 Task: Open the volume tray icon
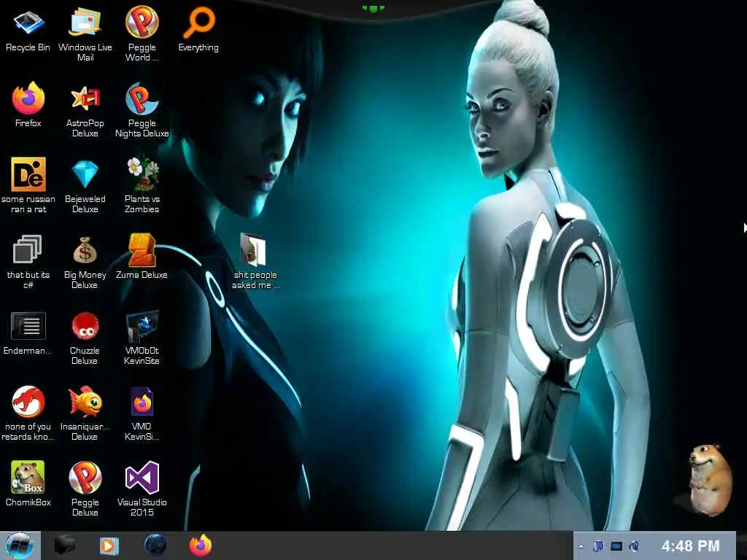634,546
